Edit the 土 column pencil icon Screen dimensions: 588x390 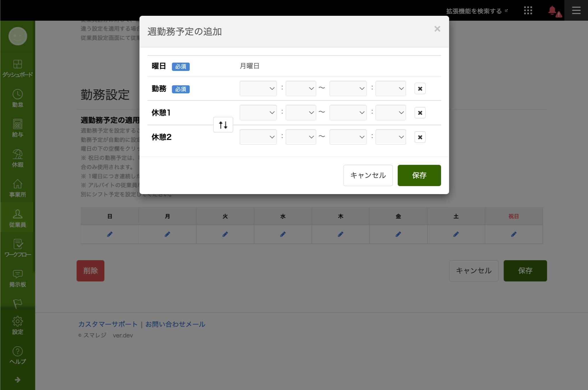pyautogui.click(x=456, y=234)
